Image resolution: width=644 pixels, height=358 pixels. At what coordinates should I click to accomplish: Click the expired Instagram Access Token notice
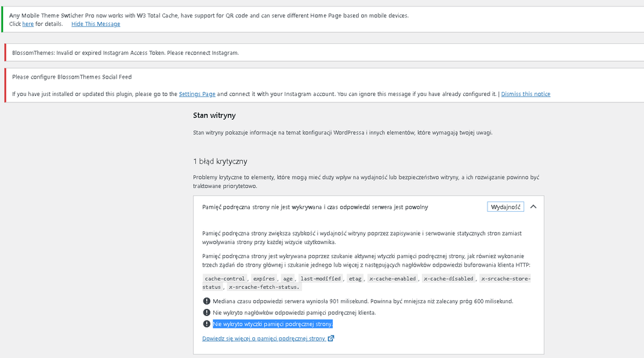[325, 53]
